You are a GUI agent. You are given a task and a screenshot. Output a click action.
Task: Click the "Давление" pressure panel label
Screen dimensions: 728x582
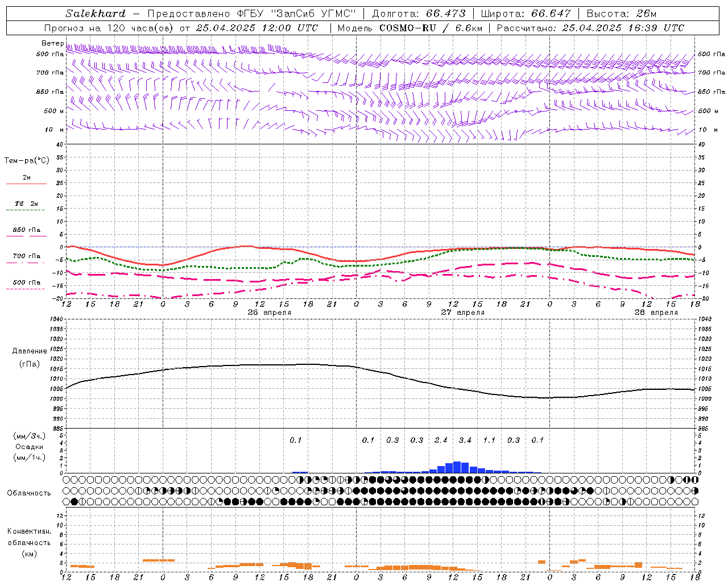click(30, 351)
